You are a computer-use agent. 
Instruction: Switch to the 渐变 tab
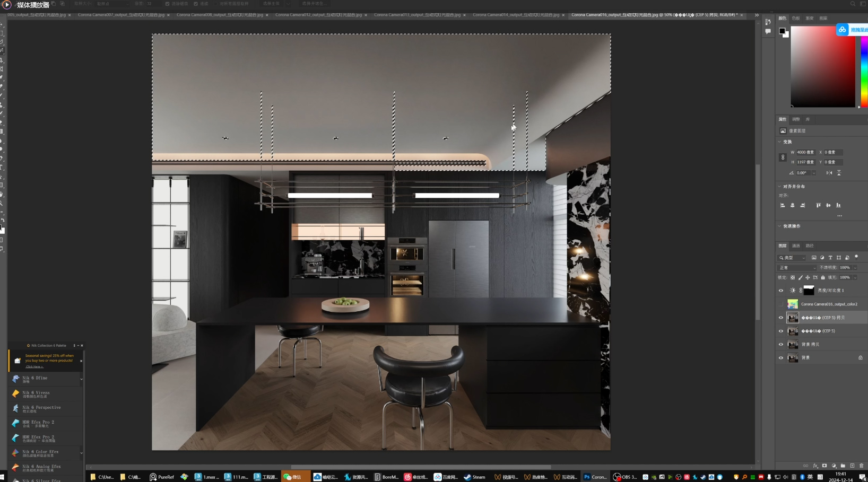[810, 19]
